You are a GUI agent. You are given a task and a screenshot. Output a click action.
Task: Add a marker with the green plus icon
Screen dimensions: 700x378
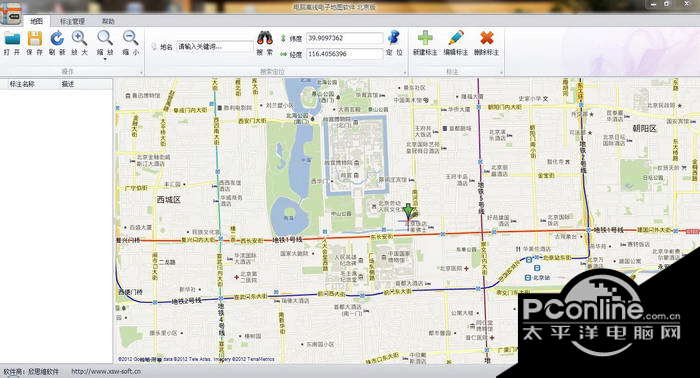click(425, 38)
